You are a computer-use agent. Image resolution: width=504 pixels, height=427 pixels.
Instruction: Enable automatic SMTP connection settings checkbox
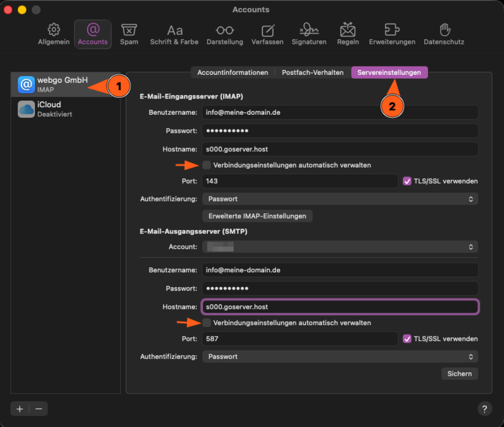tap(207, 323)
